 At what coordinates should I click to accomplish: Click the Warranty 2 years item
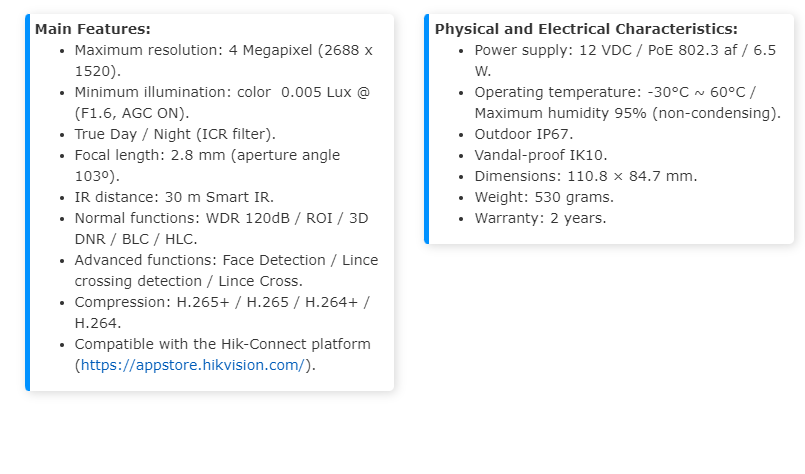pyautogui.click(x=540, y=218)
